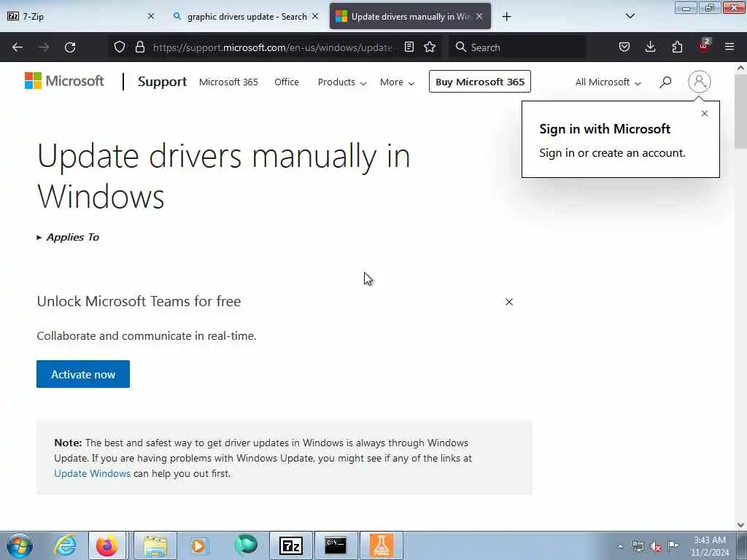Image resolution: width=747 pixels, height=560 pixels.
Task: Expand the All Microsoft dropdown
Action: pos(608,82)
